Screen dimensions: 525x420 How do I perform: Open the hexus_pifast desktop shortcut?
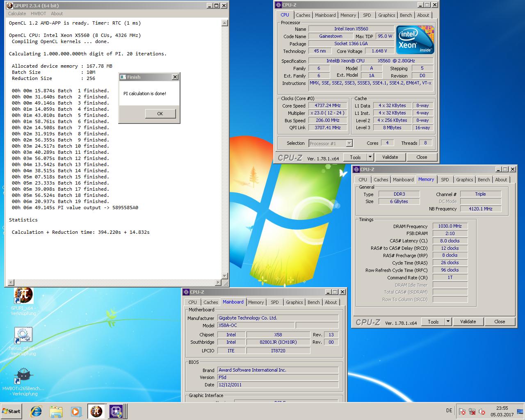(23, 342)
